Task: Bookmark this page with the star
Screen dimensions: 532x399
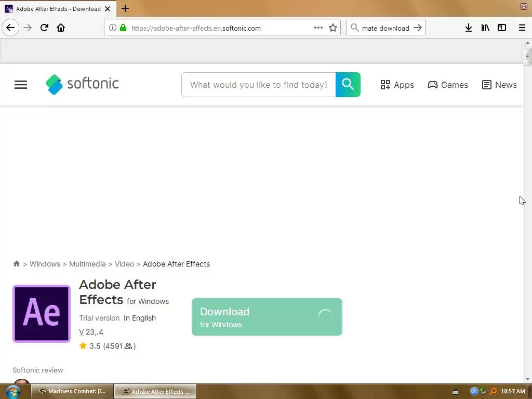Action: [333, 28]
